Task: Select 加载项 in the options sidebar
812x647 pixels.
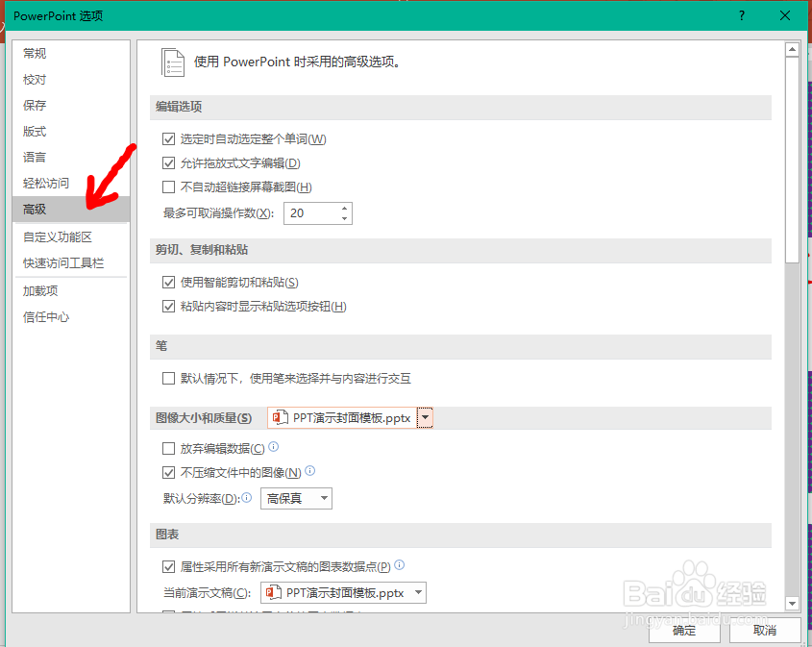Action: [71, 291]
